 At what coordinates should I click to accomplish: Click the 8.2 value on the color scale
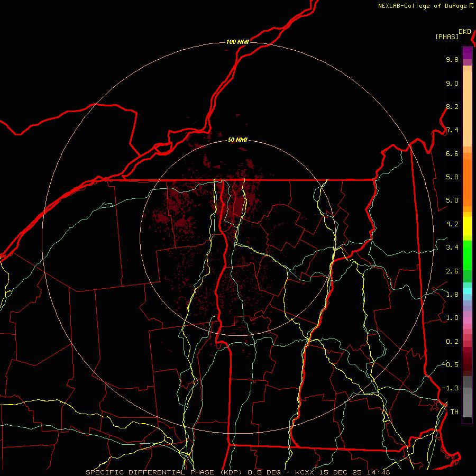[x=452, y=106]
